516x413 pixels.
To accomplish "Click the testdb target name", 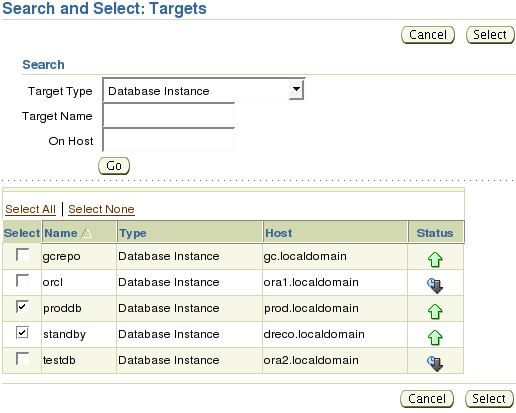I will [59, 360].
